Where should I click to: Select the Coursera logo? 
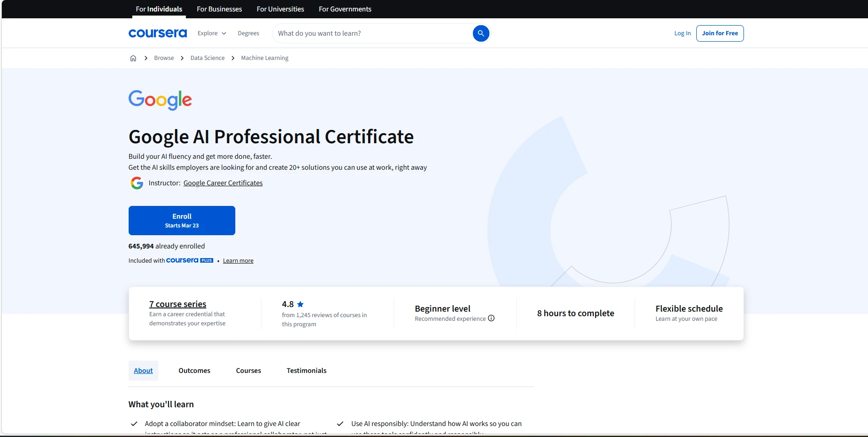[x=157, y=32]
